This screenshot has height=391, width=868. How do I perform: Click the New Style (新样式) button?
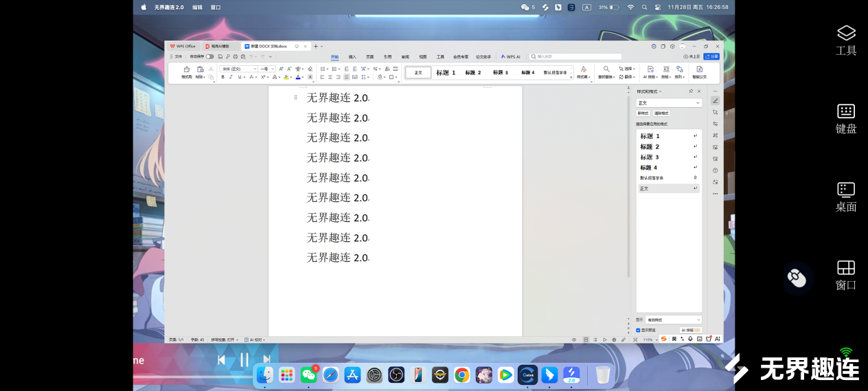[x=643, y=113]
